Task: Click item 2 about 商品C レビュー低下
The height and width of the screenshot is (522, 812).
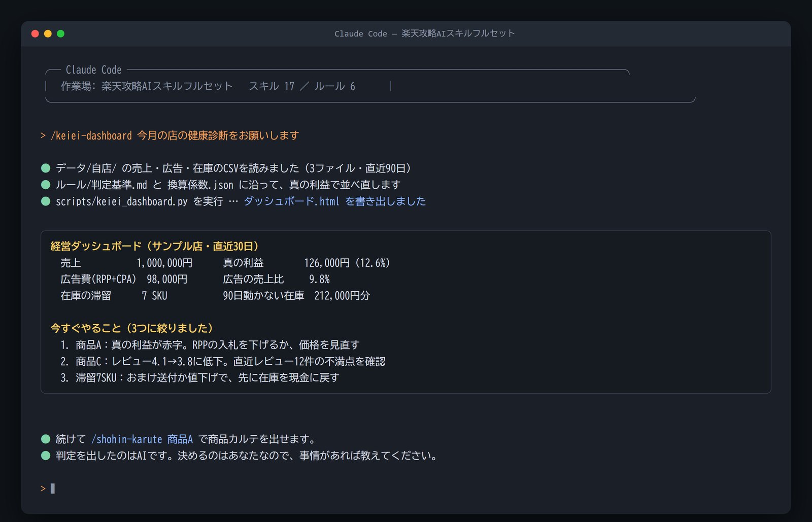Action: pyautogui.click(x=223, y=361)
